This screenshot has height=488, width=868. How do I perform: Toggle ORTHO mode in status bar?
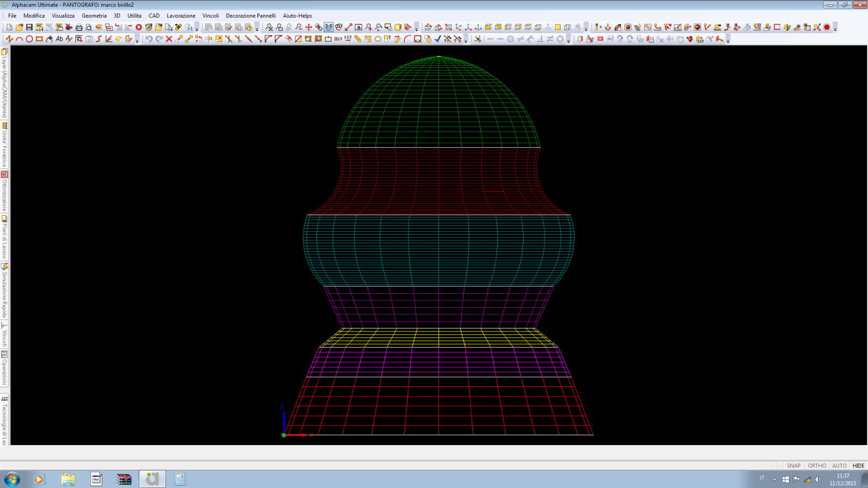[816, 465]
